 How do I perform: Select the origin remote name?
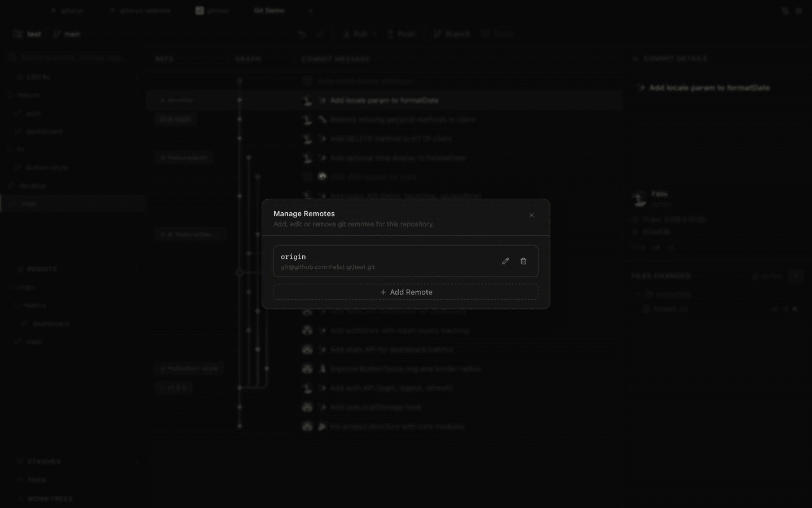293,257
